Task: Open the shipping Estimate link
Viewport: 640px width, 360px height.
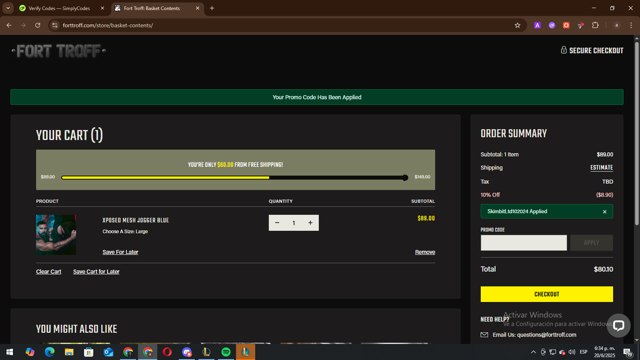Action: (601, 168)
